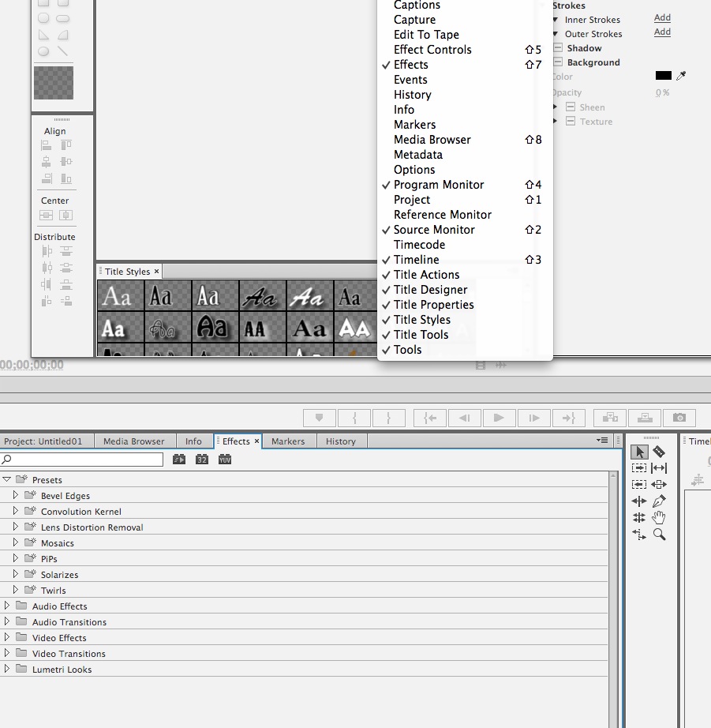Screen dimensions: 711x728
Task: Choose Metadata from Window menu
Action: 465,155
